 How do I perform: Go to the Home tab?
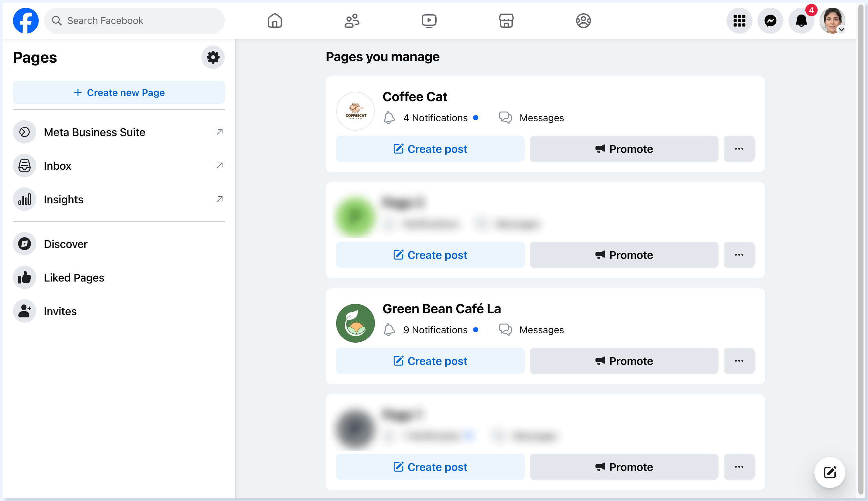coord(275,21)
